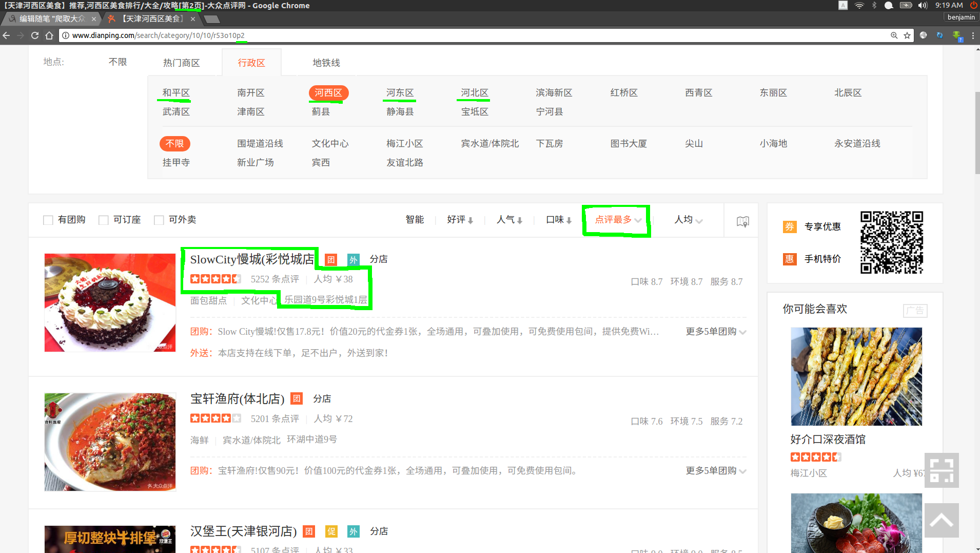Screen dimensions: 980x553
Task: Open the power menu icon in top bar
Action: 973,5
